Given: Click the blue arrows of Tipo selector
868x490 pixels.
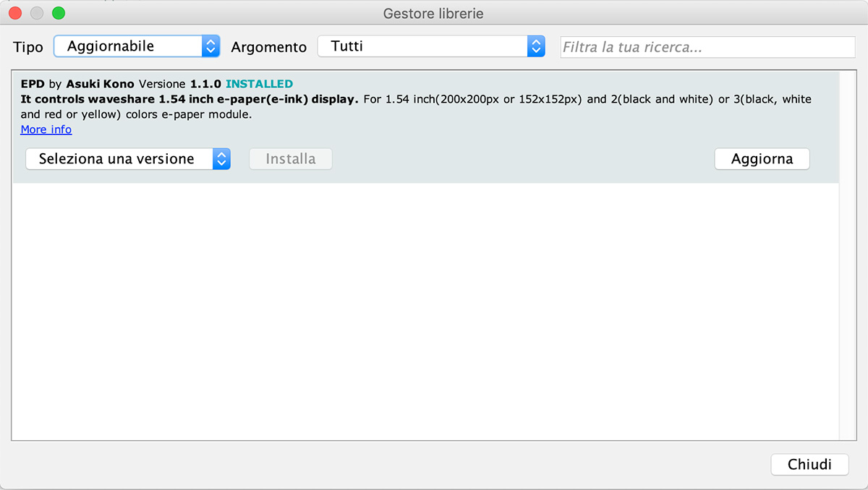Looking at the screenshot, I should [x=210, y=46].
